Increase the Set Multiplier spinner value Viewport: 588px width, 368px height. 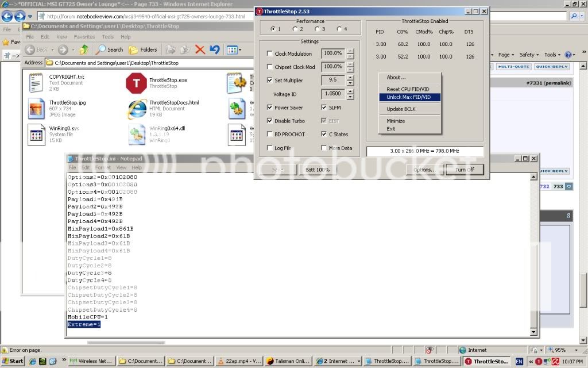(350, 78)
